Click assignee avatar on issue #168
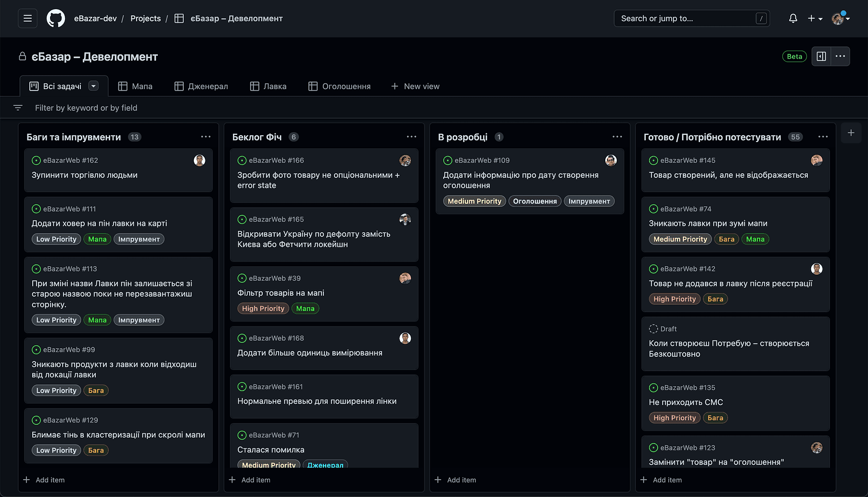868x497 pixels. click(x=405, y=339)
